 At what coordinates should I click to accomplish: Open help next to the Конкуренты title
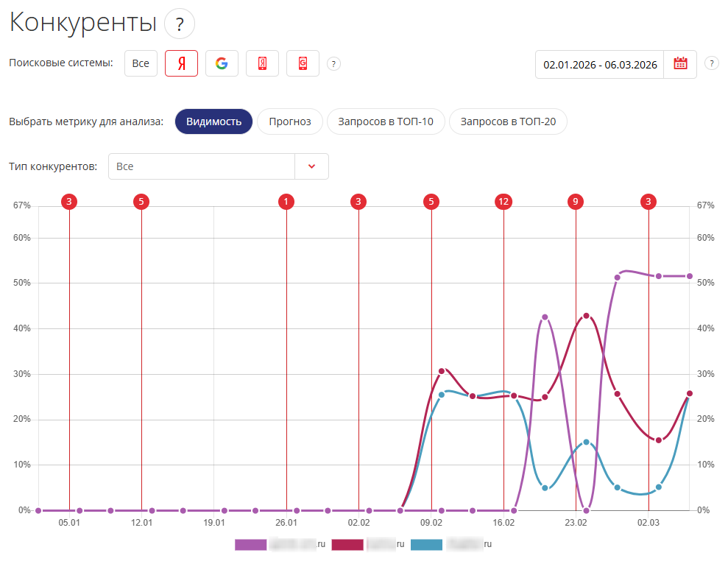pos(180,24)
